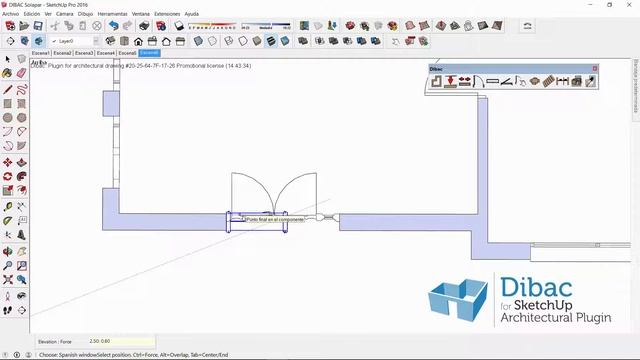Click the Elevation Force value field
This screenshot has width=640, height=360.
pyautogui.click(x=122, y=341)
